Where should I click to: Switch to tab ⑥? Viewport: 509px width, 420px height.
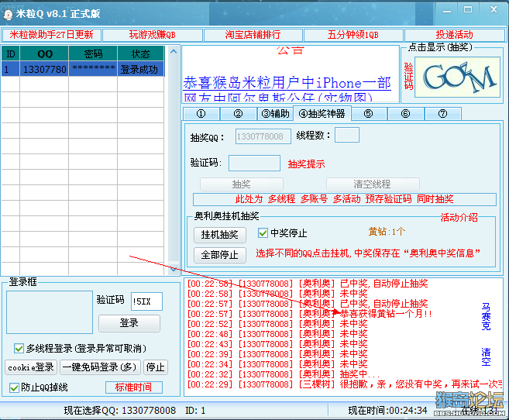[x=405, y=114]
